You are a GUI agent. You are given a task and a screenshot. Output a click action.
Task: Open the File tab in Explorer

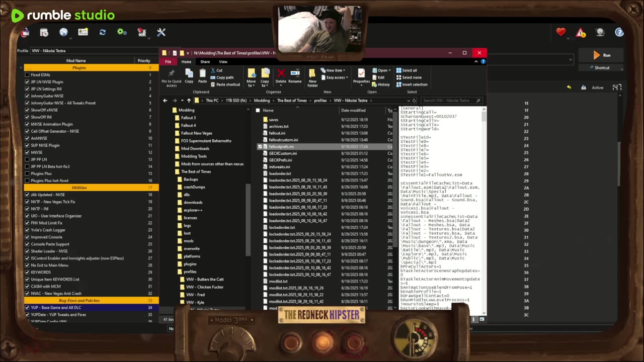point(168,62)
